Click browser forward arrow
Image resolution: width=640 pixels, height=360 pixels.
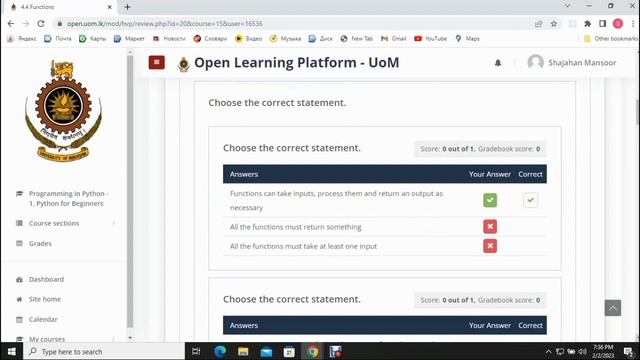pos(26,24)
